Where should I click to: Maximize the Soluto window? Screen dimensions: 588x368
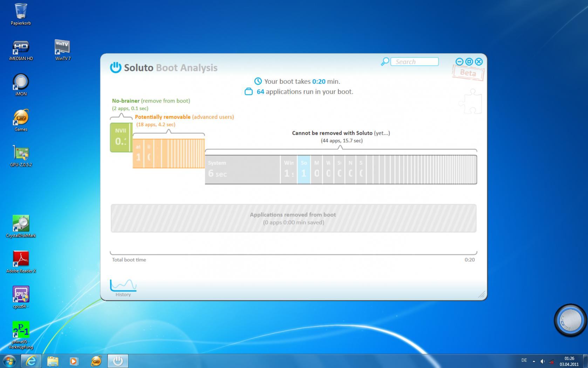pos(469,62)
